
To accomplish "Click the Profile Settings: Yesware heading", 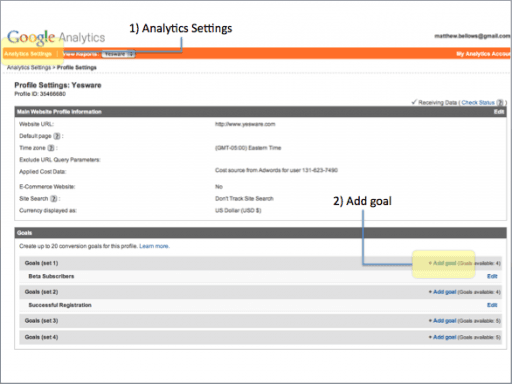I will 58,85.
